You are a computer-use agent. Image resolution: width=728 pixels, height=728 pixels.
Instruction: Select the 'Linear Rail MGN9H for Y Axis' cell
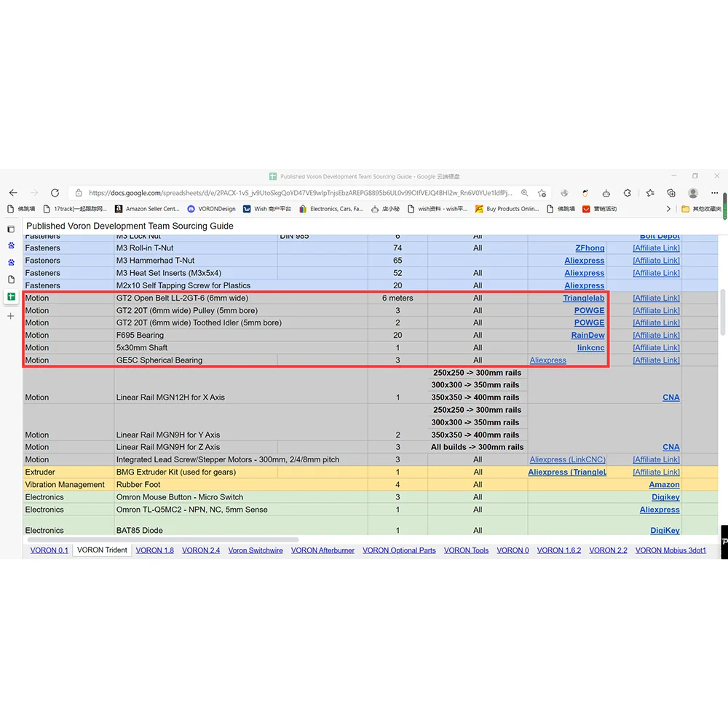241,422
